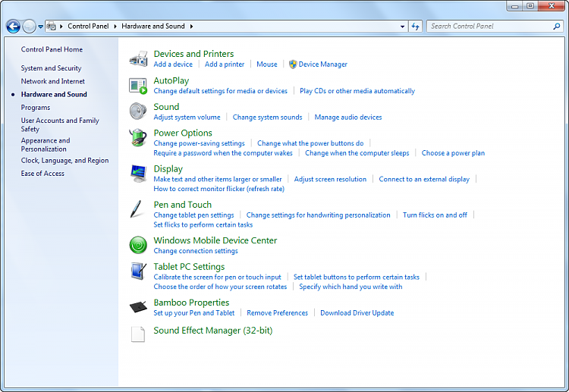Click Hardware and Sound breadcrumb

click(x=153, y=26)
